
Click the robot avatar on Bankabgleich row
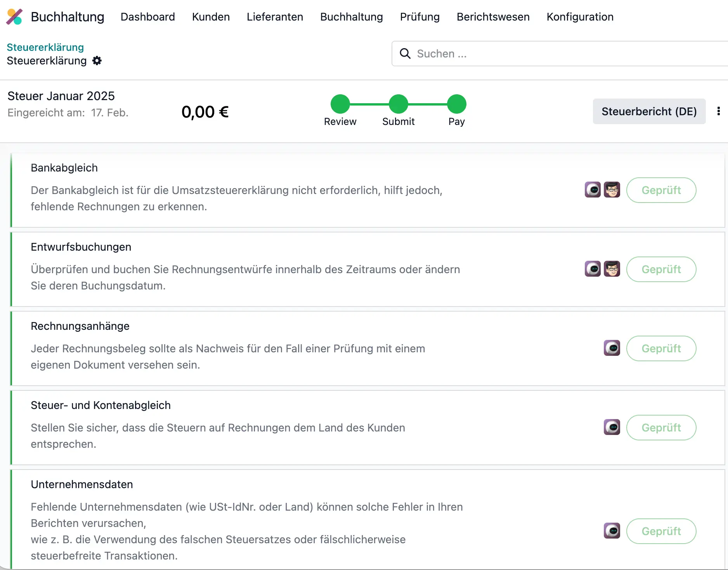pyautogui.click(x=593, y=190)
